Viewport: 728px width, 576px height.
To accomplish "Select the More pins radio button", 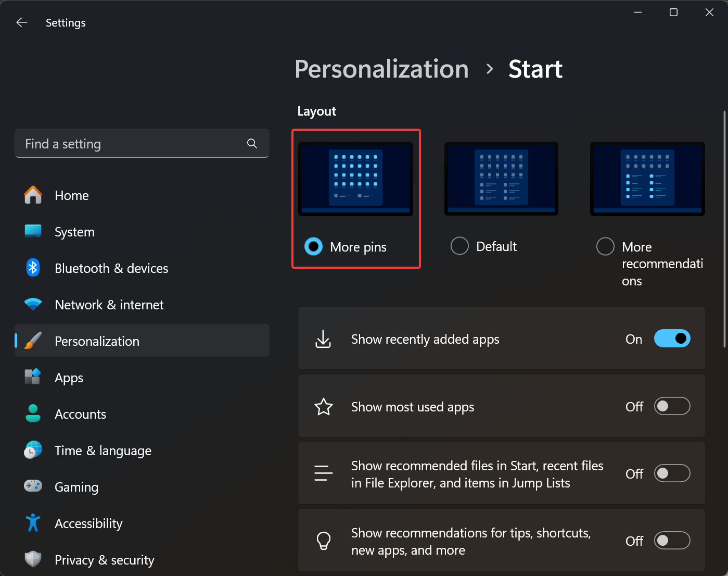I will [313, 246].
